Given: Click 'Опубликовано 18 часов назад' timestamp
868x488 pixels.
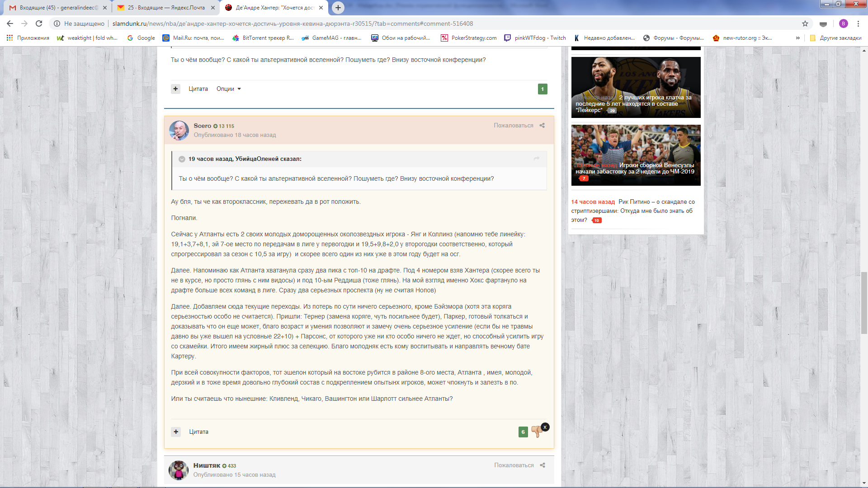Looking at the screenshot, I should (235, 135).
